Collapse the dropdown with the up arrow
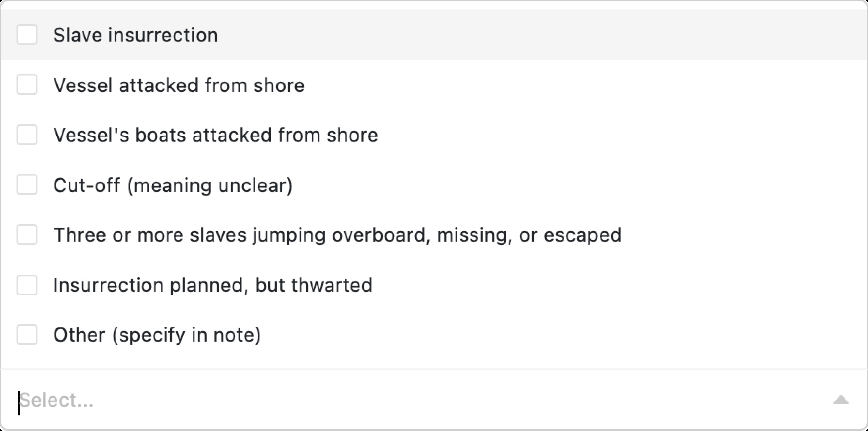The image size is (868, 431). tap(841, 400)
